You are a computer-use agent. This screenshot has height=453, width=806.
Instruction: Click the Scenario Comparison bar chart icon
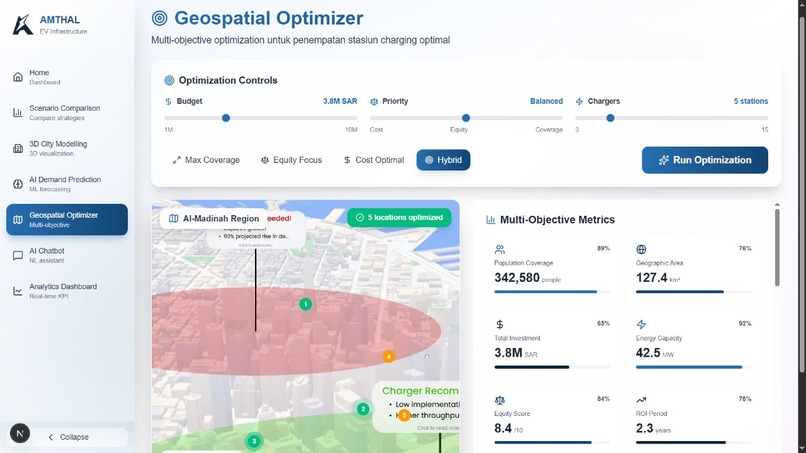click(18, 113)
